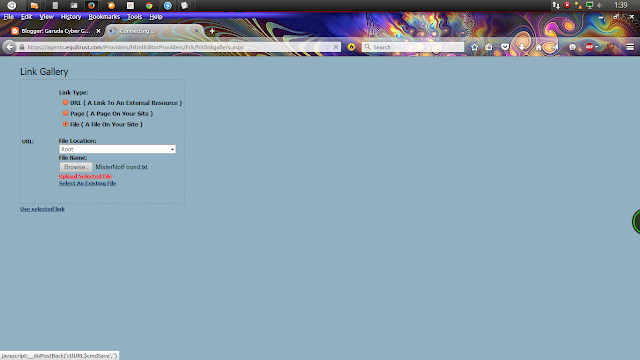Image resolution: width=640 pixels, height=360 pixels.
Task: Click Upload Selected File link
Action: coord(85,176)
